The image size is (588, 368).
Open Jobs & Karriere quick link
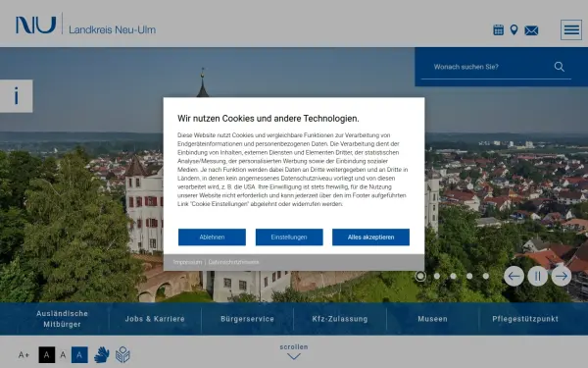[155, 319]
